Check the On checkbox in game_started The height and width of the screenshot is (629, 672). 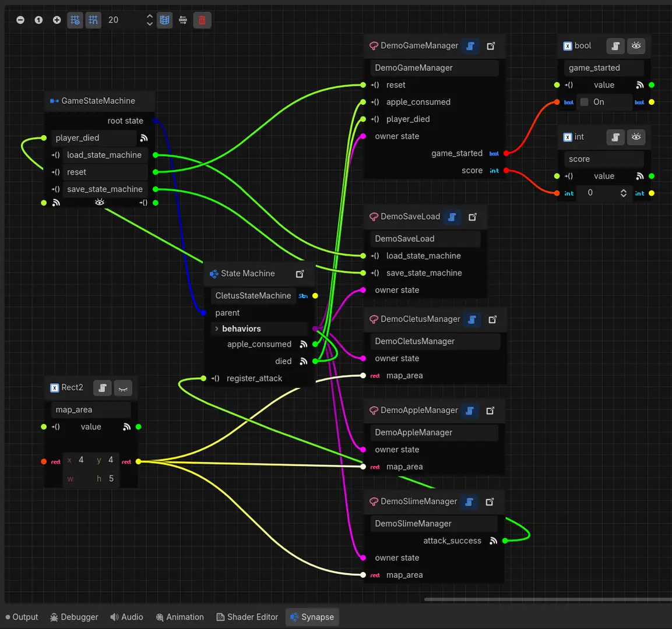[584, 102]
